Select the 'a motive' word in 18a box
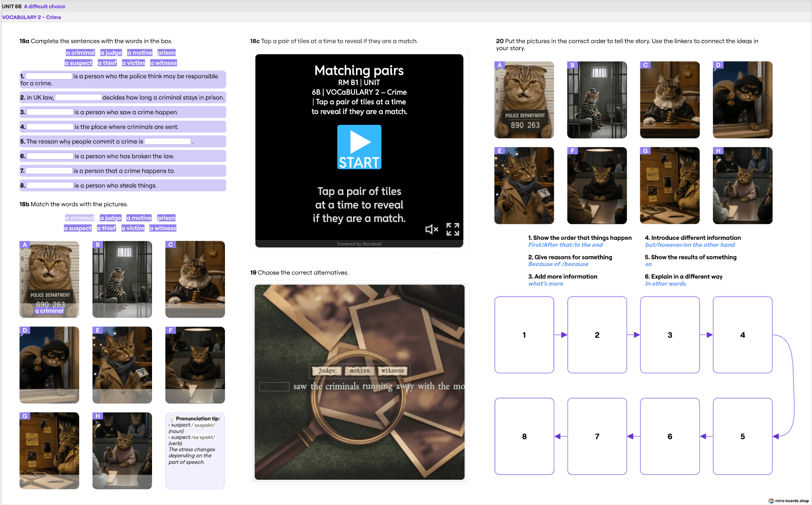The height and width of the screenshot is (505, 812). 140,53
